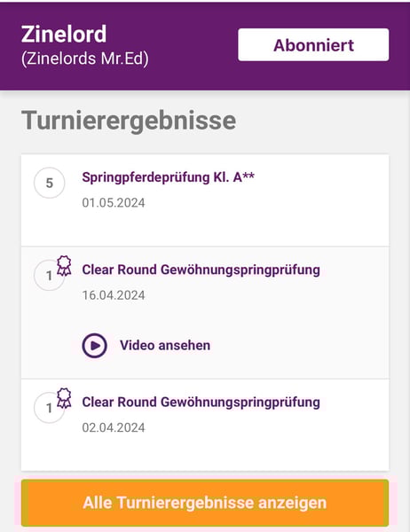Screen dimensions: 410x532
Task: Click Alle Turnierergebnisse anzeigen button
Action: click(205, 503)
